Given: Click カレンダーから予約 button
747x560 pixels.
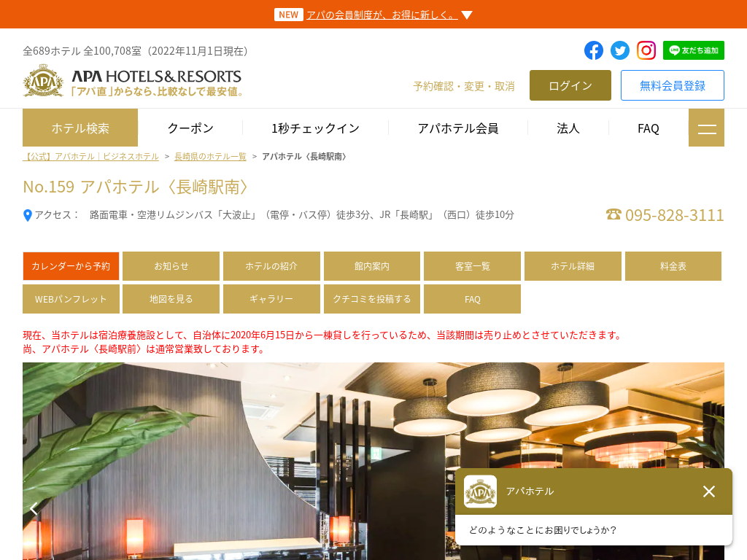Looking at the screenshot, I should (71, 266).
